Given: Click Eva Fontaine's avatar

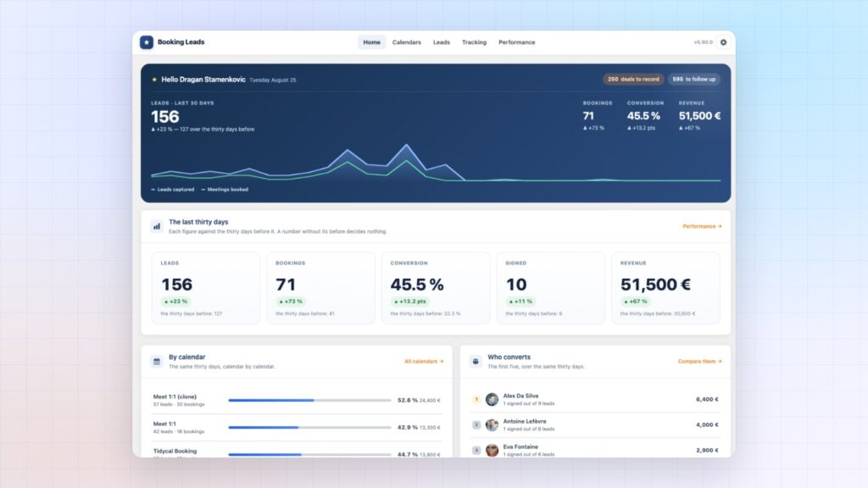Looking at the screenshot, I should tap(492, 451).
